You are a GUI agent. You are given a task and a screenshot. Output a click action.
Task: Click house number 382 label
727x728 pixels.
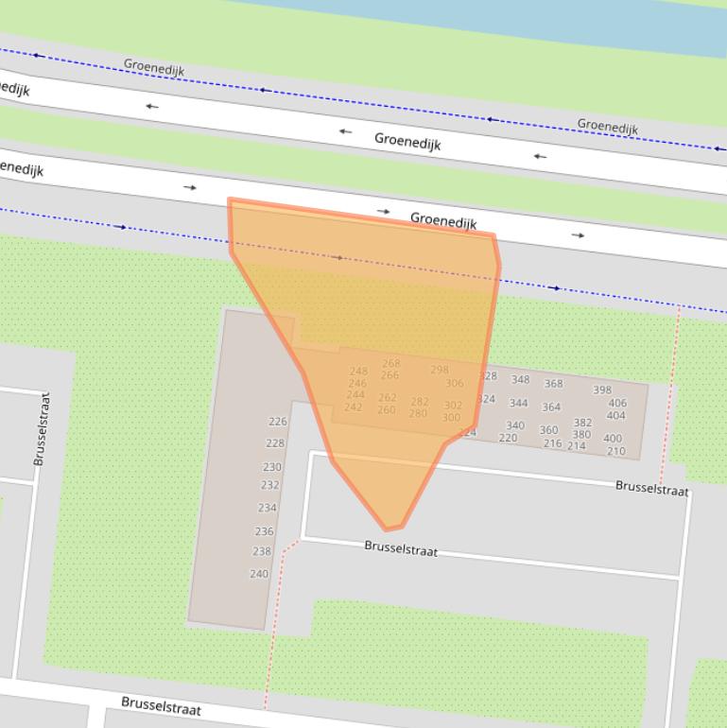click(x=582, y=423)
